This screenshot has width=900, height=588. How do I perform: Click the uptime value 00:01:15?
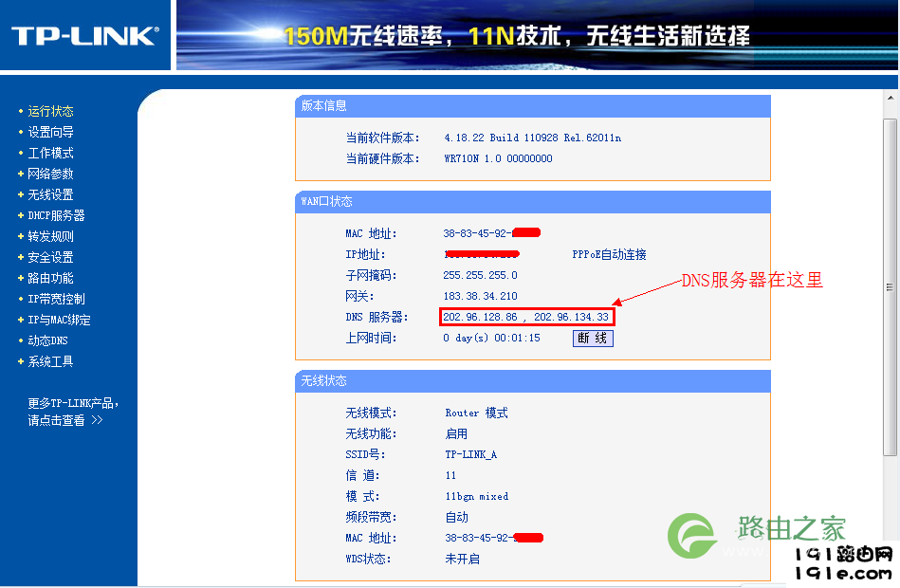[517, 338]
